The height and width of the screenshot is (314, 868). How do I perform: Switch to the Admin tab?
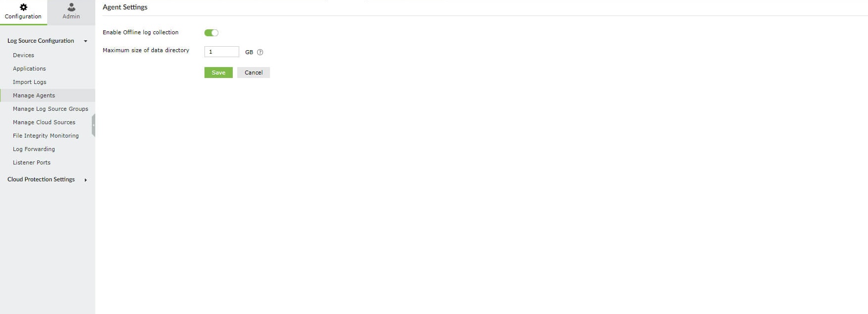71,12
